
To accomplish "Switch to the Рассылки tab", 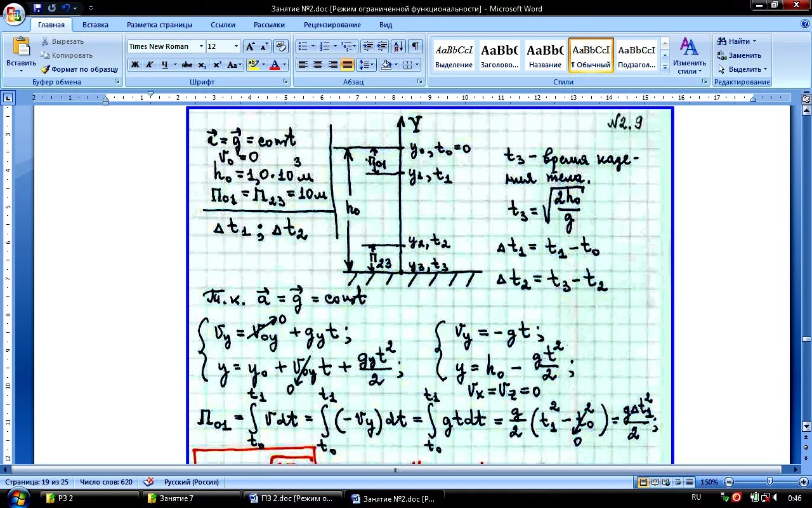I will 269,25.
